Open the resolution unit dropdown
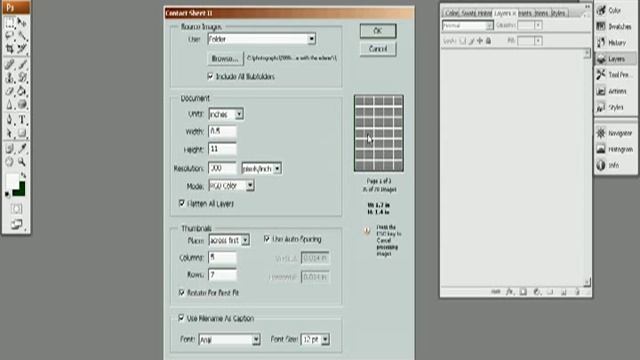Screen dimensions: 640x360 261,168
